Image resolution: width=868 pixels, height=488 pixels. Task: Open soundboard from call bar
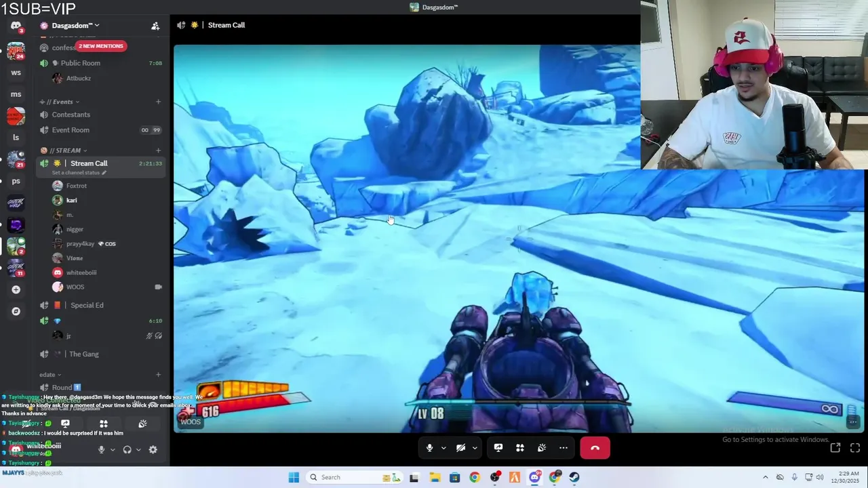542,448
